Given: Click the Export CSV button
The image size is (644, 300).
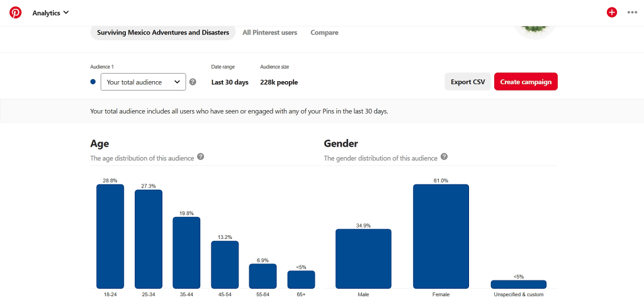Looking at the screenshot, I should click(x=467, y=82).
